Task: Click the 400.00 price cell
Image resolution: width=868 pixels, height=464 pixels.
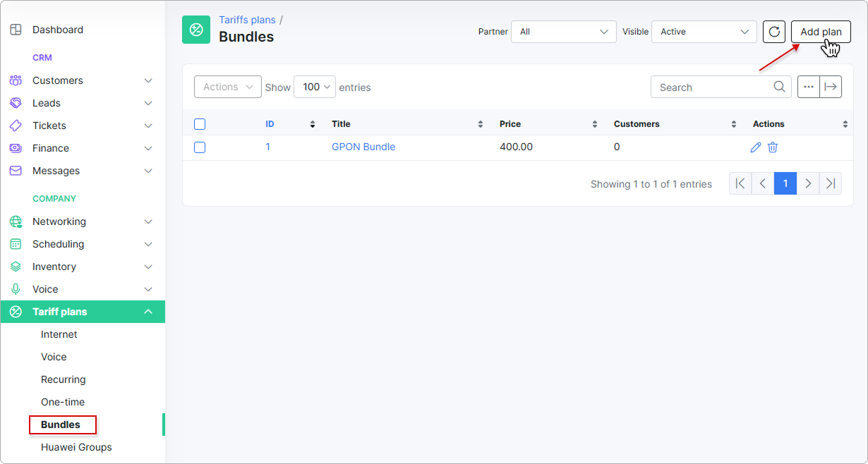Action: (x=516, y=147)
